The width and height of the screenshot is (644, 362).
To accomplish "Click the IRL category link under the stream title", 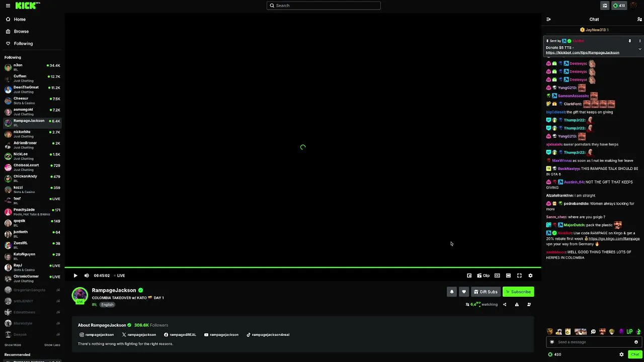I will [x=94, y=305].
